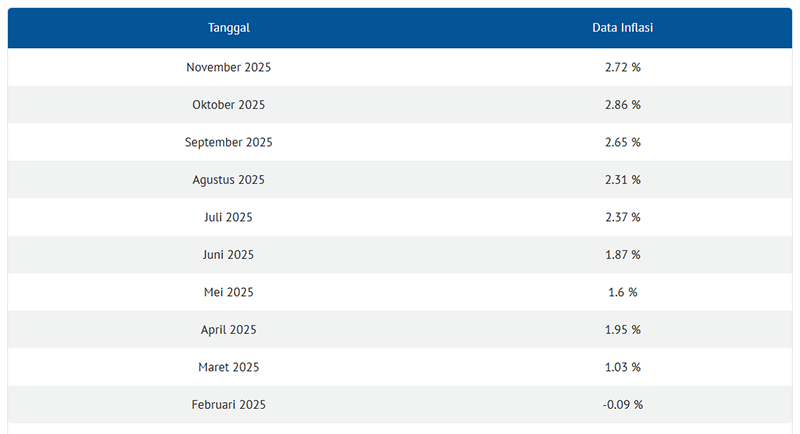Select the Oktober 2025 date cell

(229, 105)
